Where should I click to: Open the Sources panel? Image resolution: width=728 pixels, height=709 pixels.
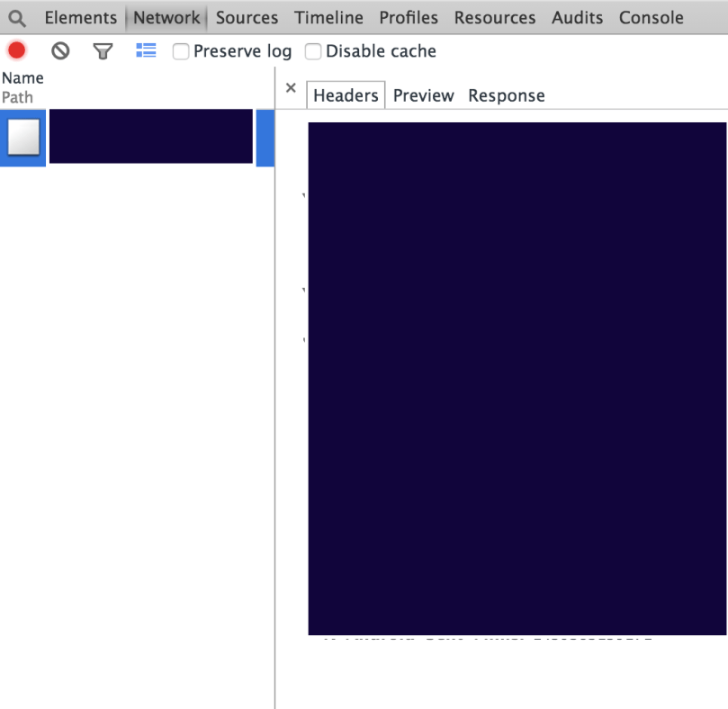[247, 17]
